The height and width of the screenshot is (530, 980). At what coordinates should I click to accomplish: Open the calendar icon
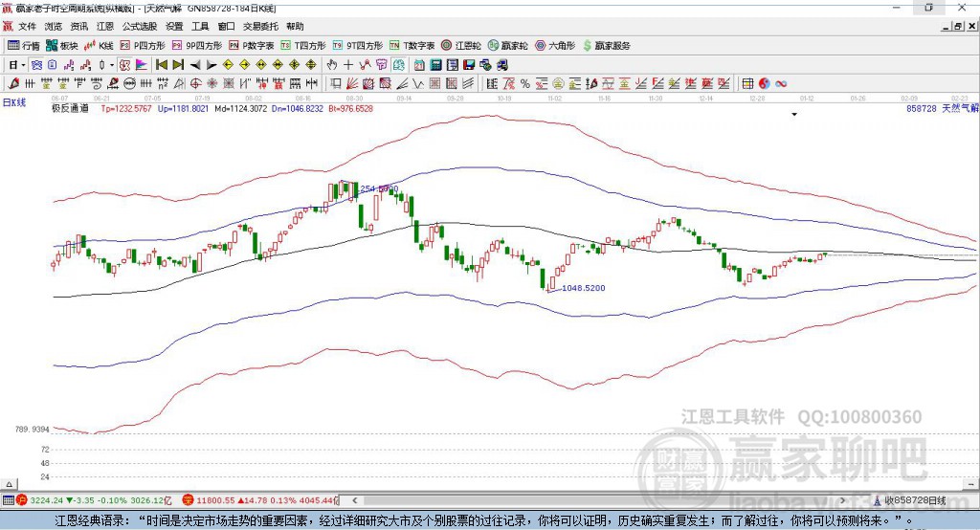[419, 65]
